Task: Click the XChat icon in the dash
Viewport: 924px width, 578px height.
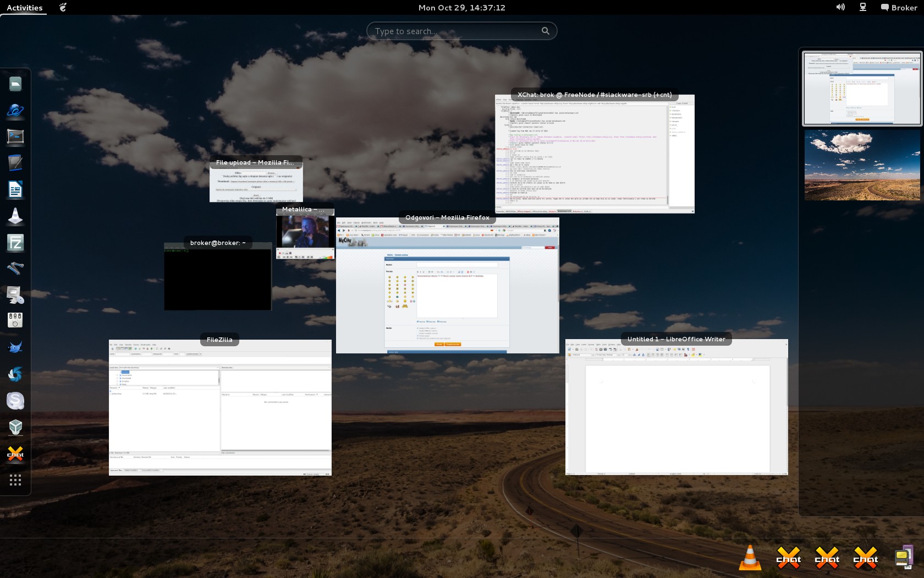Action: pyautogui.click(x=15, y=454)
